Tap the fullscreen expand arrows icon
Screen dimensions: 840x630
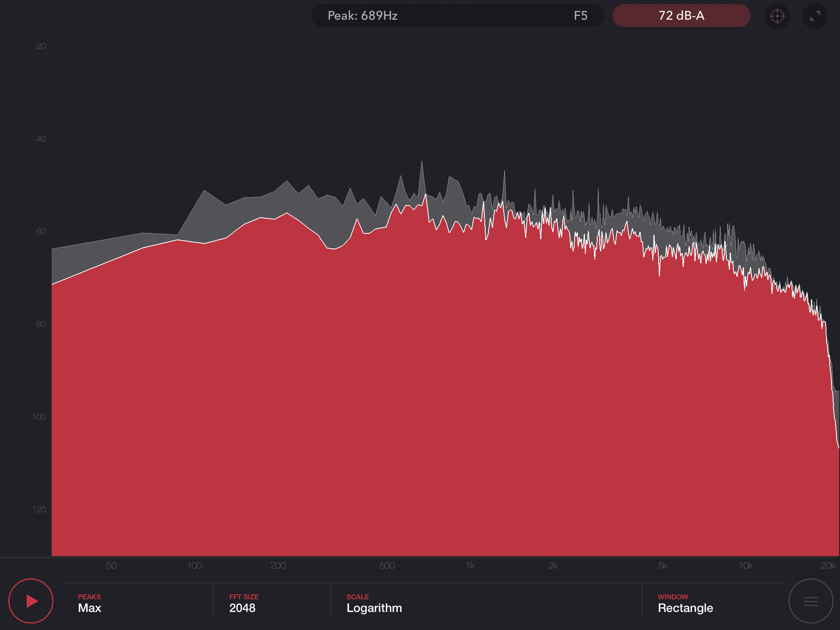point(815,16)
